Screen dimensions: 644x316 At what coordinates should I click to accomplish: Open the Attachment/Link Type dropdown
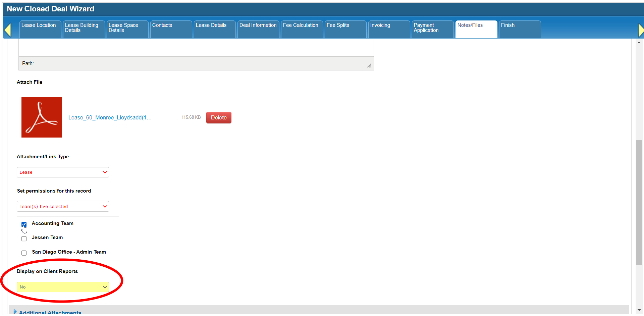(63, 172)
